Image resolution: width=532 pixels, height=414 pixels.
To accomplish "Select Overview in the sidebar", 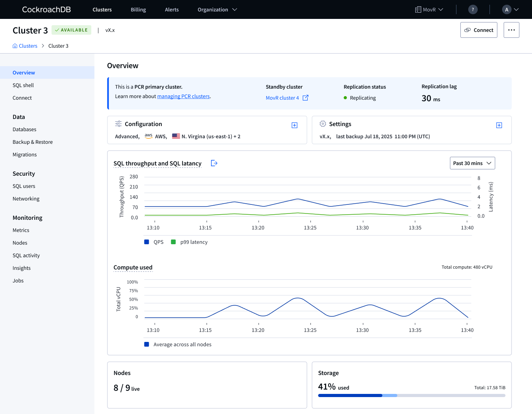I will (x=47, y=72).
